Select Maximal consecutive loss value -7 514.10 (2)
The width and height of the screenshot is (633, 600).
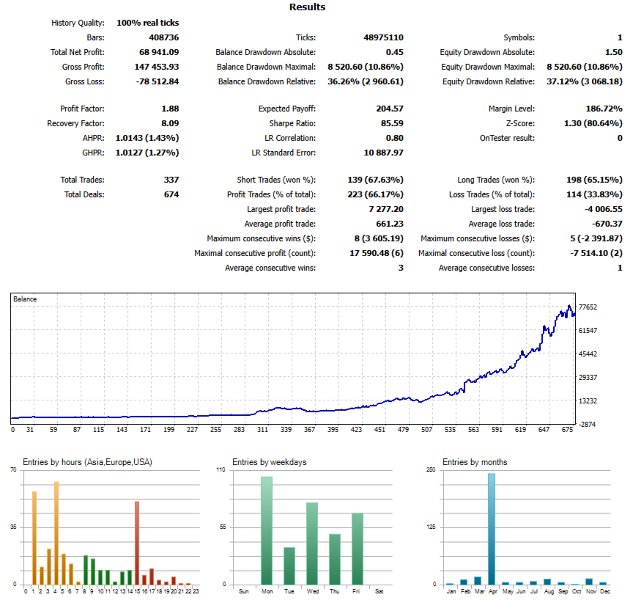596,253
